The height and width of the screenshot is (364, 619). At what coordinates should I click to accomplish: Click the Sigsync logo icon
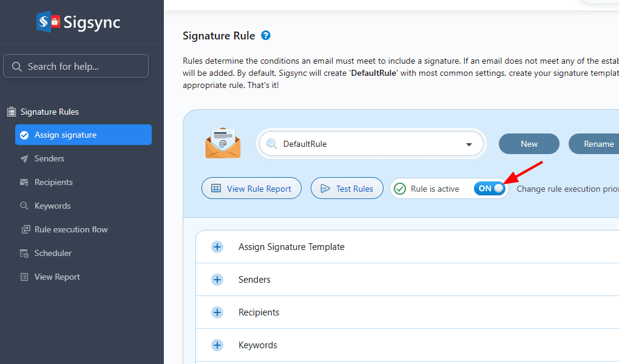pos(48,22)
